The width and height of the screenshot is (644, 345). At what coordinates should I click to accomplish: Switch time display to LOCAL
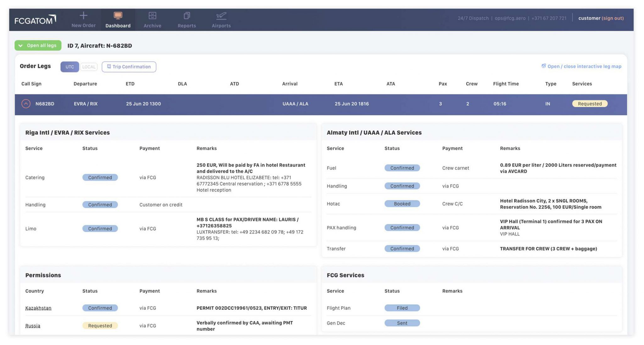(x=88, y=67)
